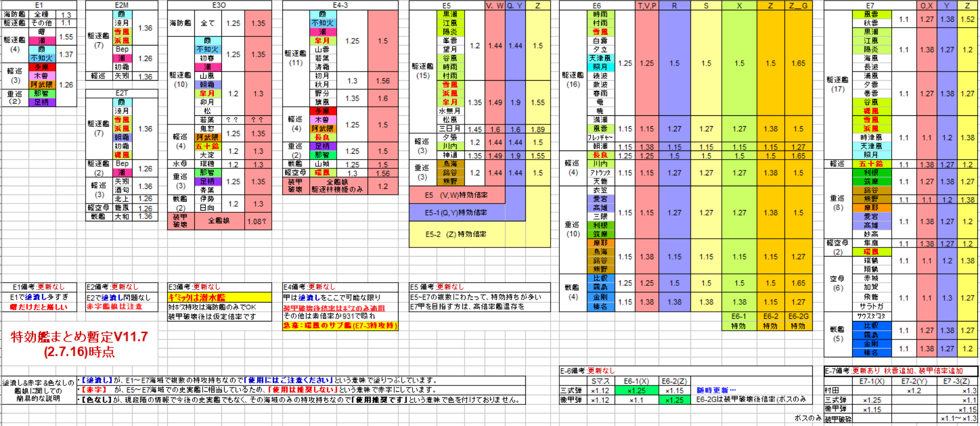The height and width of the screenshot is (426, 980).
Task: Select the E5 (V,W)特効倍率 legend cell
Action: tap(457, 195)
